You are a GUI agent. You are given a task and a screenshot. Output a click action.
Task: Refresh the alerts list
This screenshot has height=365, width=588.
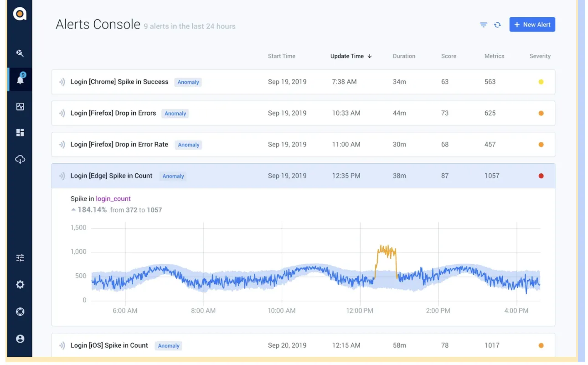(497, 25)
